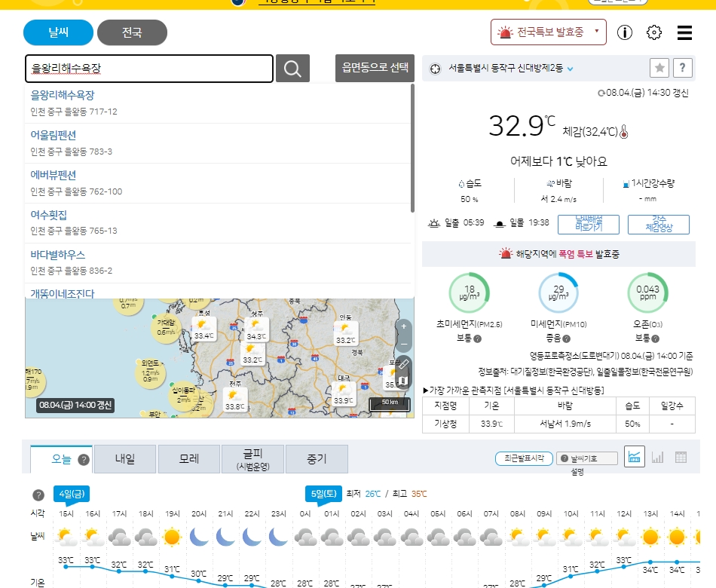Screen dimensions: 716x588
Task: Click the map zoom-in plus control
Action: click(405, 326)
